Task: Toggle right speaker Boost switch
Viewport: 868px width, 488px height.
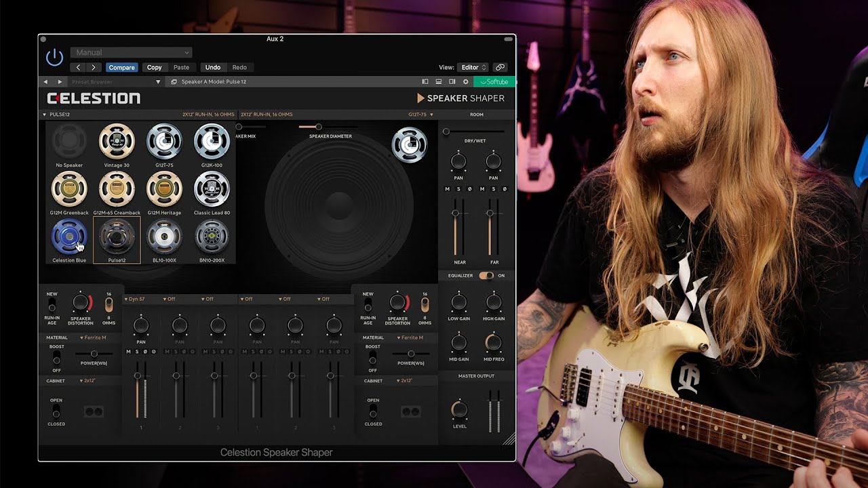Action: [372, 357]
